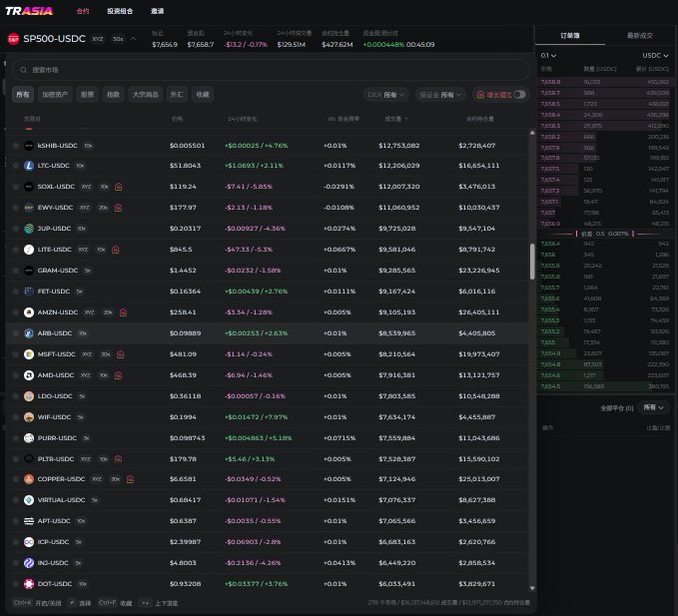
Task: Click the 7,658.8 ask price in order book
Action: tap(550, 82)
